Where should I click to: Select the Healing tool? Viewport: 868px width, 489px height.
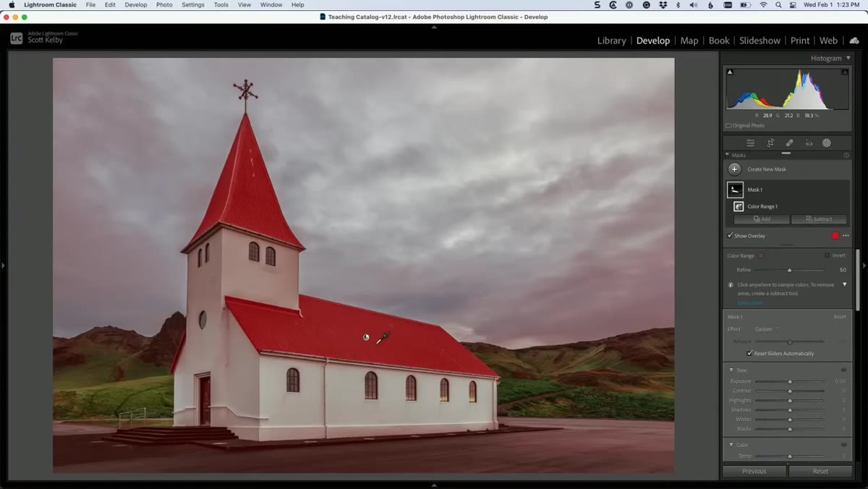click(x=789, y=143)
